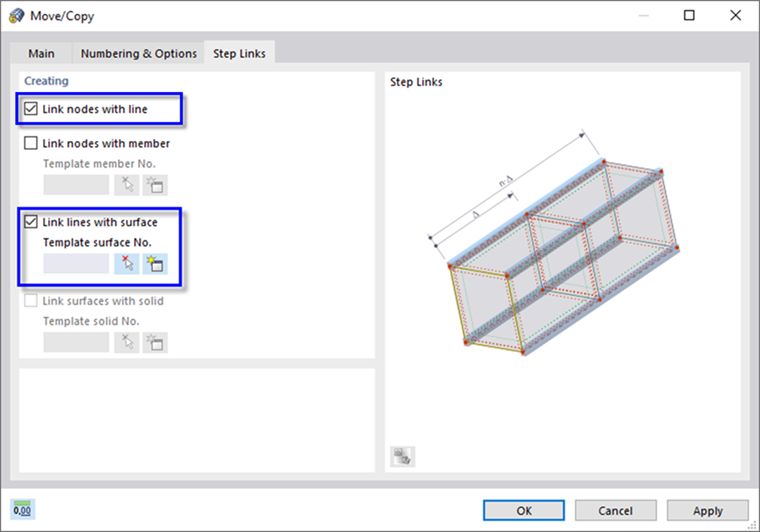This screenshot has width=760, height=532.
Task: Maximize the Move/Copy dialog
Action: pyautogui.click(x=689, y=16)
